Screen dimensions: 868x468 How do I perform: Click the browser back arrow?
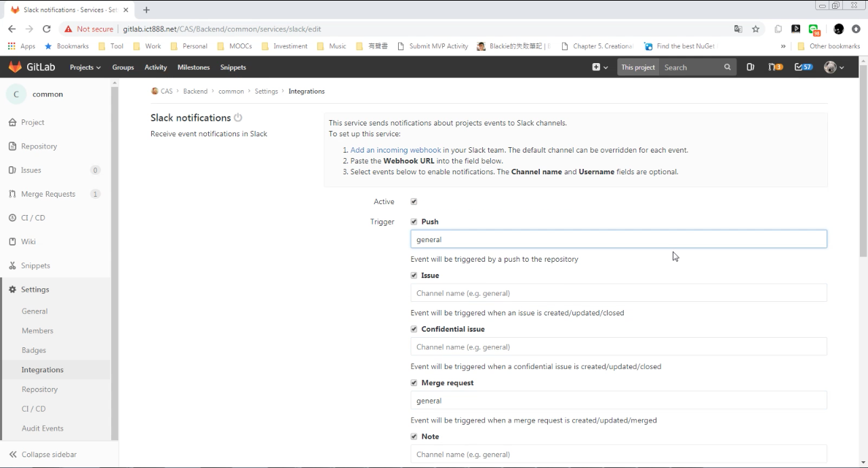coord(12,29)
